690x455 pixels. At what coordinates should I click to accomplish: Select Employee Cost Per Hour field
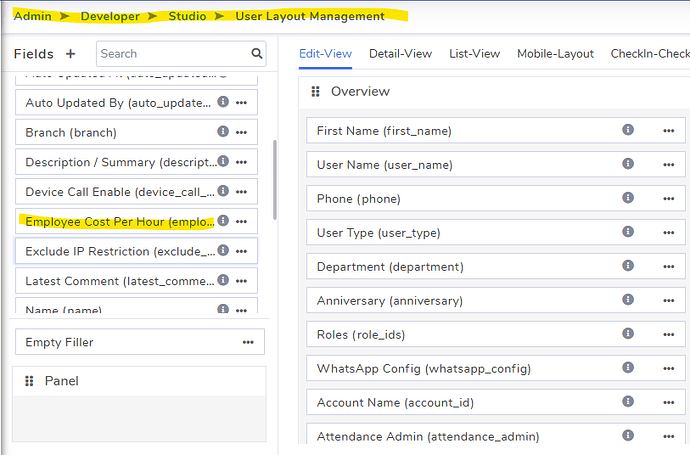[x=136, y=221]
